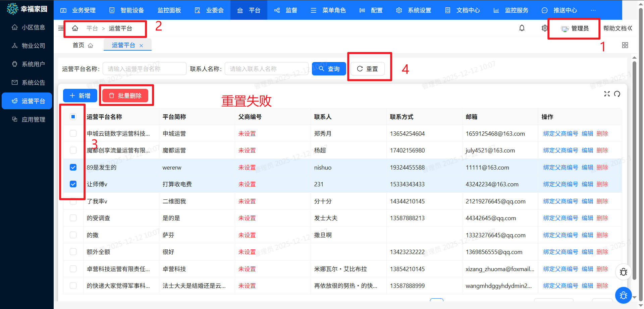Viewport: 644px width, 309px height.
Task: Open 小区信息 in the sidebar
Action: (x=27, y=27)
